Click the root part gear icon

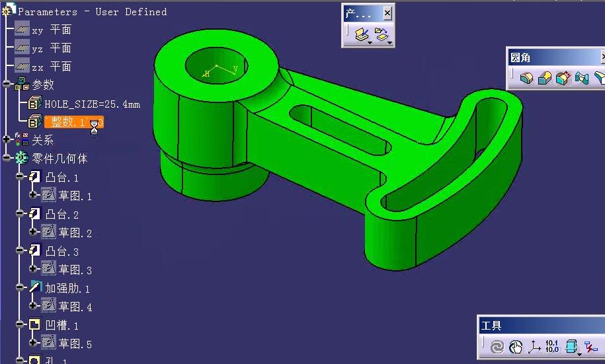pos(7,11)
